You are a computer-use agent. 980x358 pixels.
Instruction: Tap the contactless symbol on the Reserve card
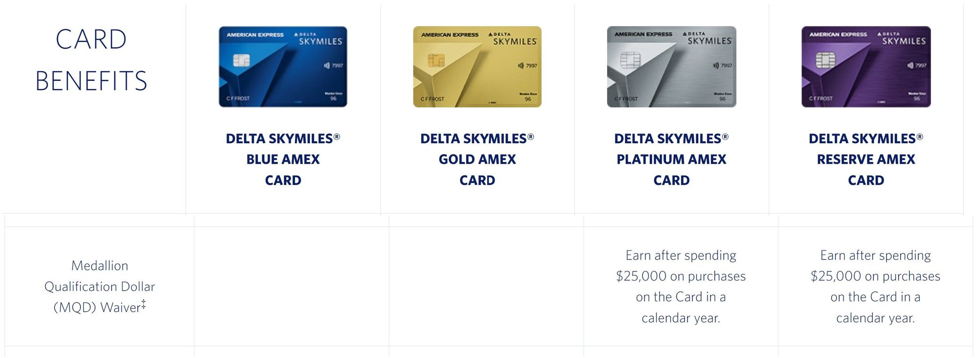point(910,65)
